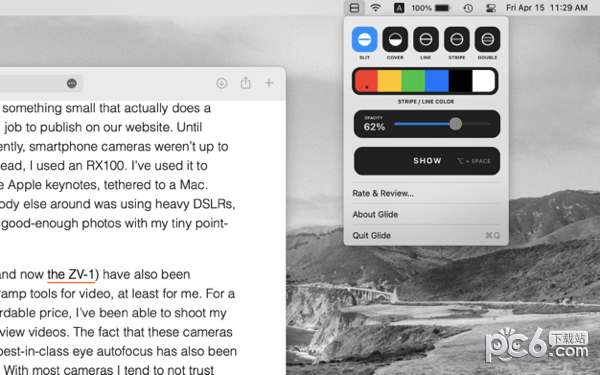The height and width of the screenshot is (375, 600).
Task: Click the SHOW button
Action: 427,161
